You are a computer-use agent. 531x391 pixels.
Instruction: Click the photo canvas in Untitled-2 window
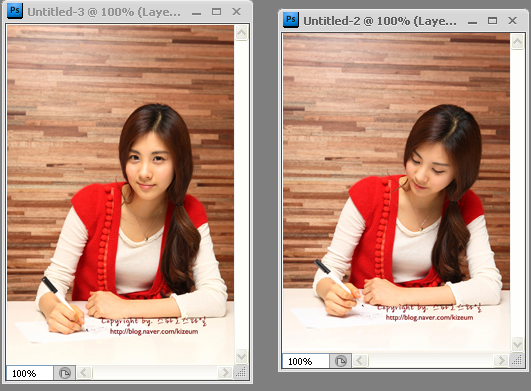coord(397,193)
